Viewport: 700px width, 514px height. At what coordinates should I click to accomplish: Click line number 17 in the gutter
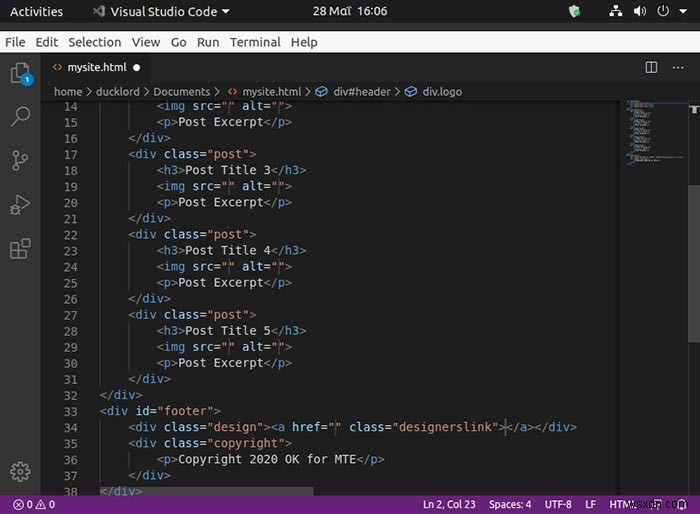(71, 155)
